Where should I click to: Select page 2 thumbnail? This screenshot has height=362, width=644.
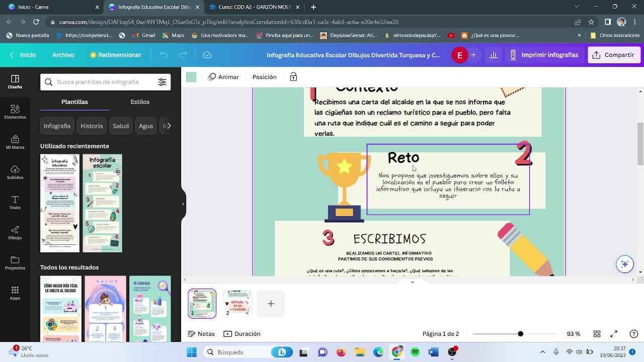click(236, 304)
